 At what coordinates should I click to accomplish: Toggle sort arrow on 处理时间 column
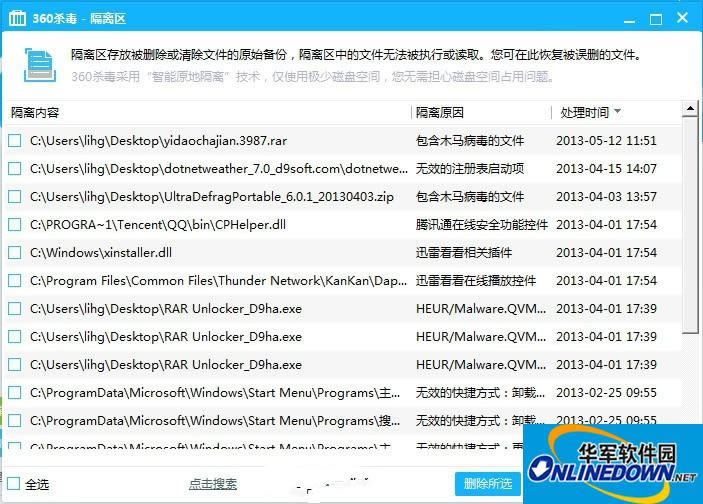[x=618, y=111]
